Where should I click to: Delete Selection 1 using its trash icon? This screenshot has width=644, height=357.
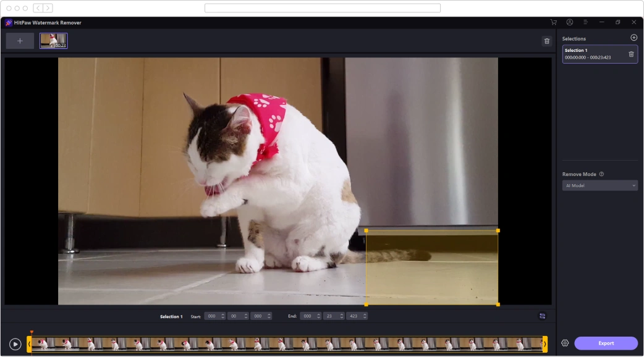click(x=630, y=54)
